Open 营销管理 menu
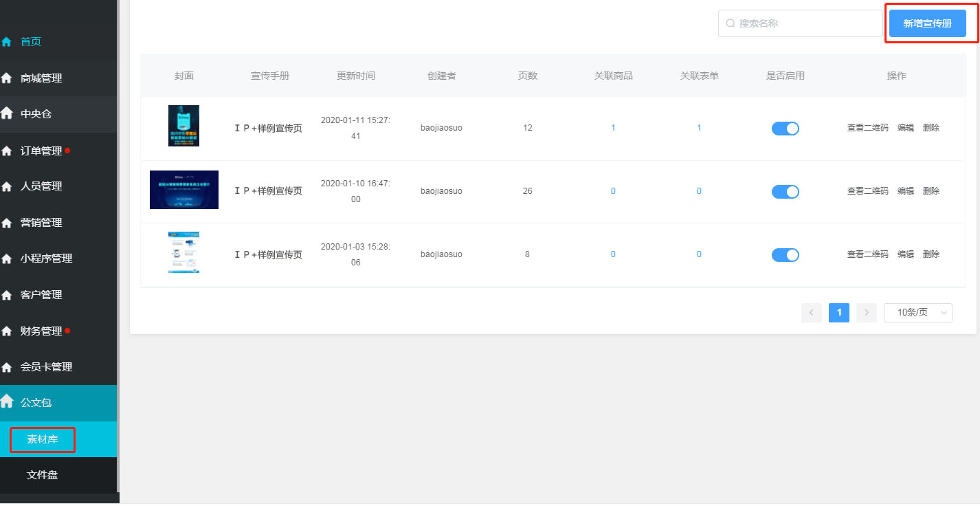This screenshot has width=980, height=506. click(x=58, y=223)
